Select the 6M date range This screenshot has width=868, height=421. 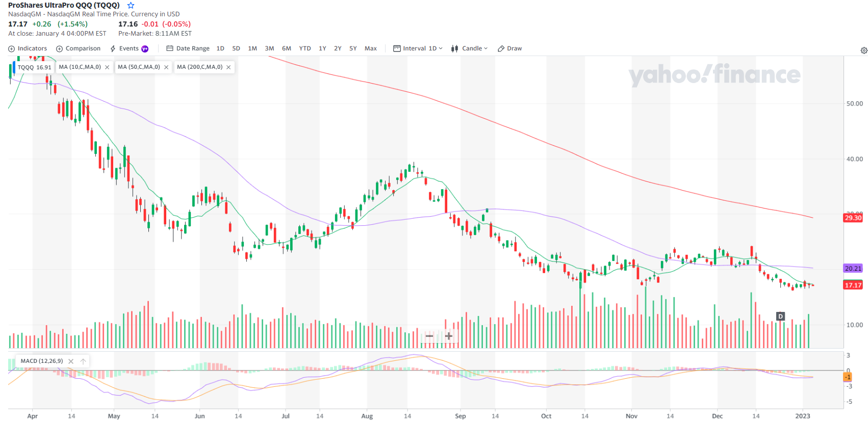pos(287,48)
